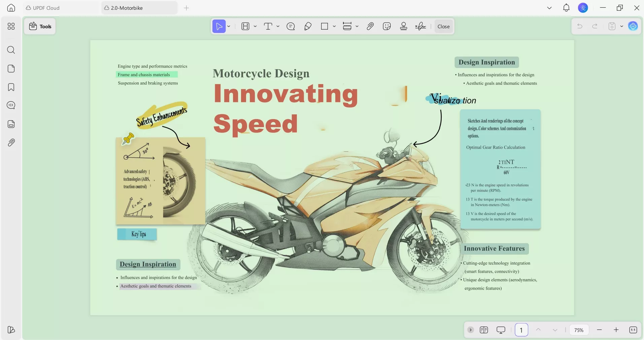
Task: Open the heading style dropdown
Action: 255,26
